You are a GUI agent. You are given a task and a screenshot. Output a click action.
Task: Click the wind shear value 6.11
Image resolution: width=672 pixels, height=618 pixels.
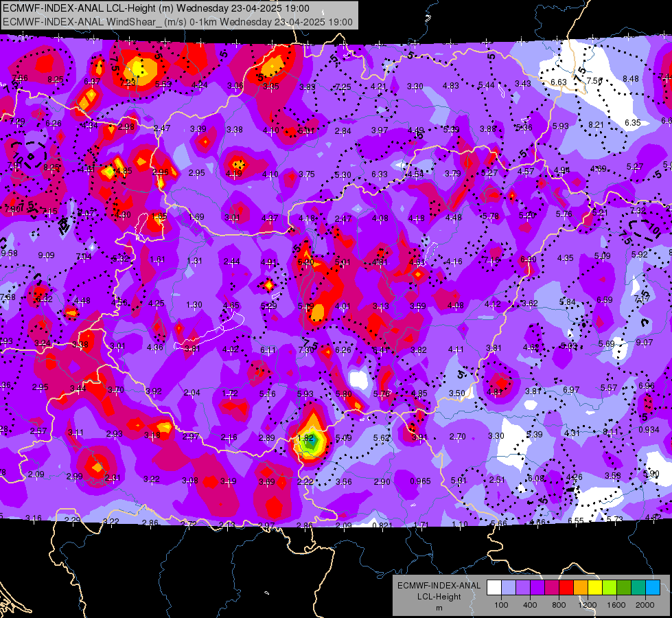pos(268,350)
